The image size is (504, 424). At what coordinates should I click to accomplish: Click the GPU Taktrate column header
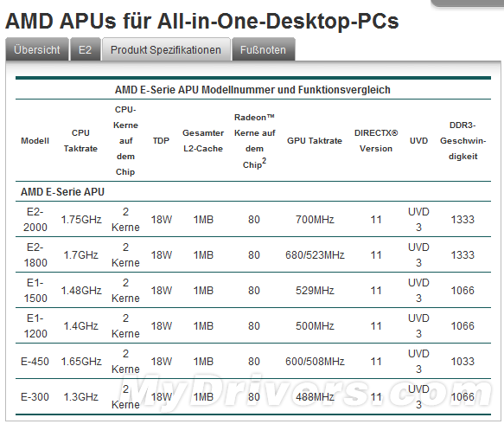(x=315, y=140)
